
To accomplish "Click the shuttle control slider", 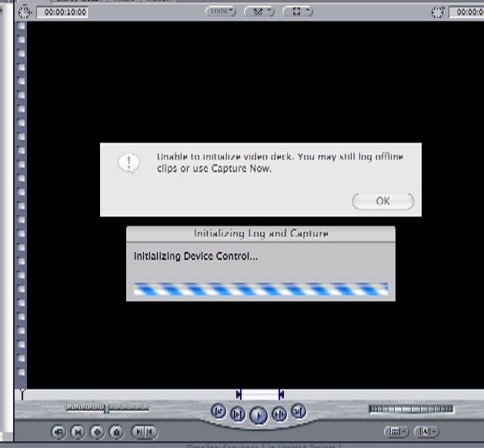I will (107, 409).
